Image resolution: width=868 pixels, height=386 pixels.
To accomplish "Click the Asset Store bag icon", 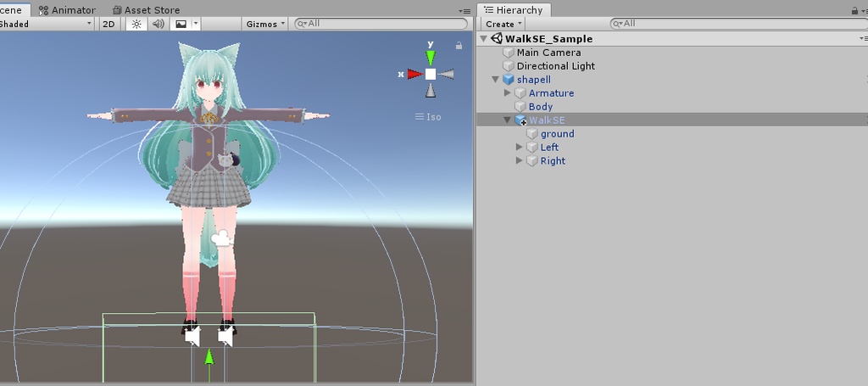I will pos(117,10).
